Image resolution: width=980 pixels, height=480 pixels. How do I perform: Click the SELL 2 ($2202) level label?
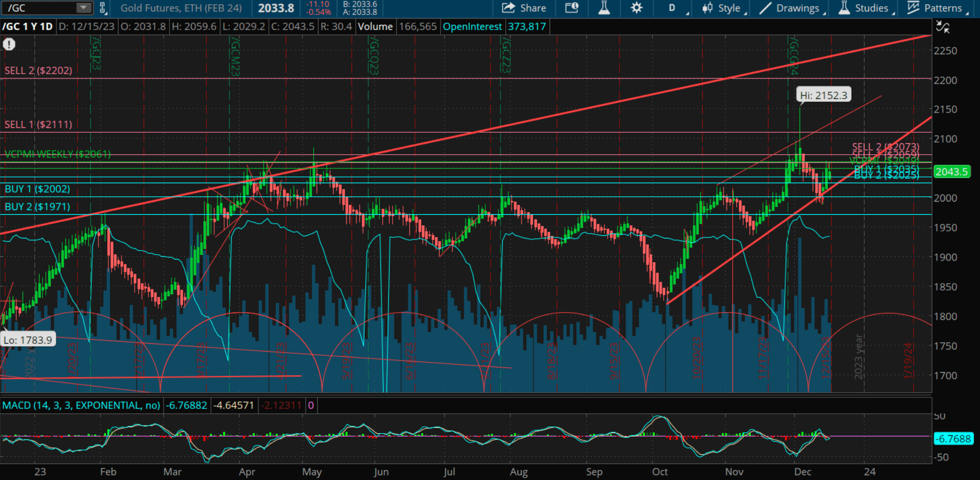point(38,71)
